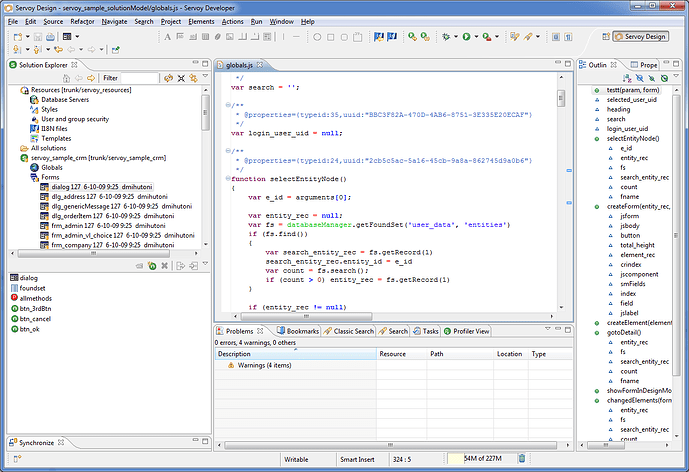This screenshot has height=472, width=689.
Task: Click the second i18n flag toolbar icon
Action: coord(392,37)
